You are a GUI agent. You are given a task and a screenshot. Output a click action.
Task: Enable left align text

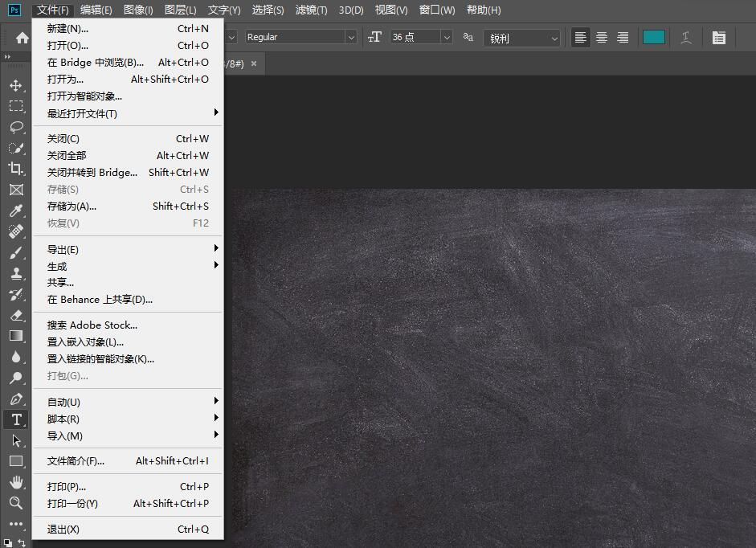click(x=580, y=38)
